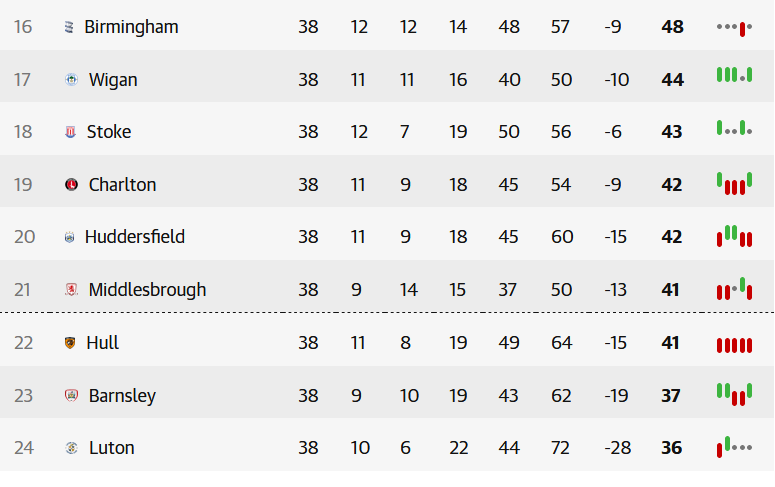Viewport: 775px width, 487px height.
Task: View Hull's all-red form chart
Action: pos(734,345)
